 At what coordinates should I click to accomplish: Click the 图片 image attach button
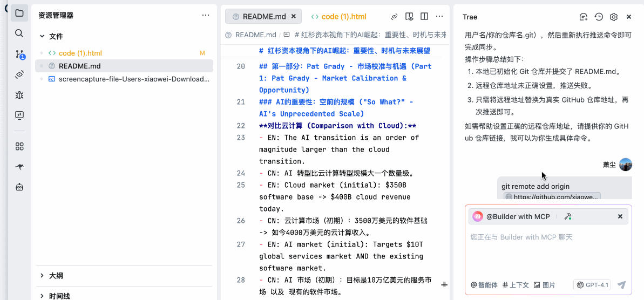pos(545,285)
